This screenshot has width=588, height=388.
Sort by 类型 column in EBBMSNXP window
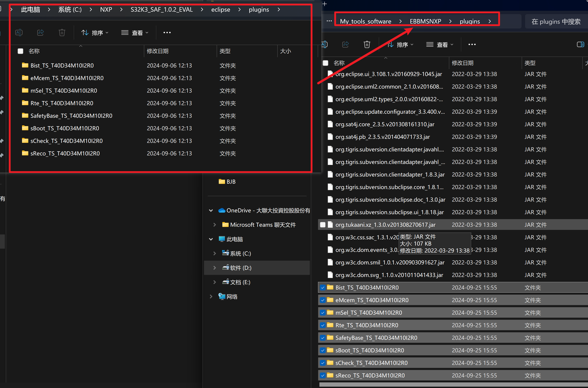[530, 63]
